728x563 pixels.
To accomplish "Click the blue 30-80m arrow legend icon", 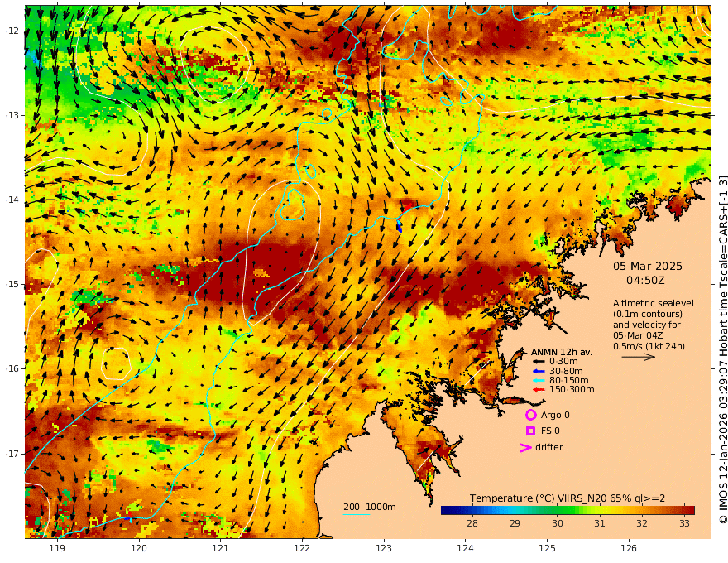I will (x=538, y=371).
